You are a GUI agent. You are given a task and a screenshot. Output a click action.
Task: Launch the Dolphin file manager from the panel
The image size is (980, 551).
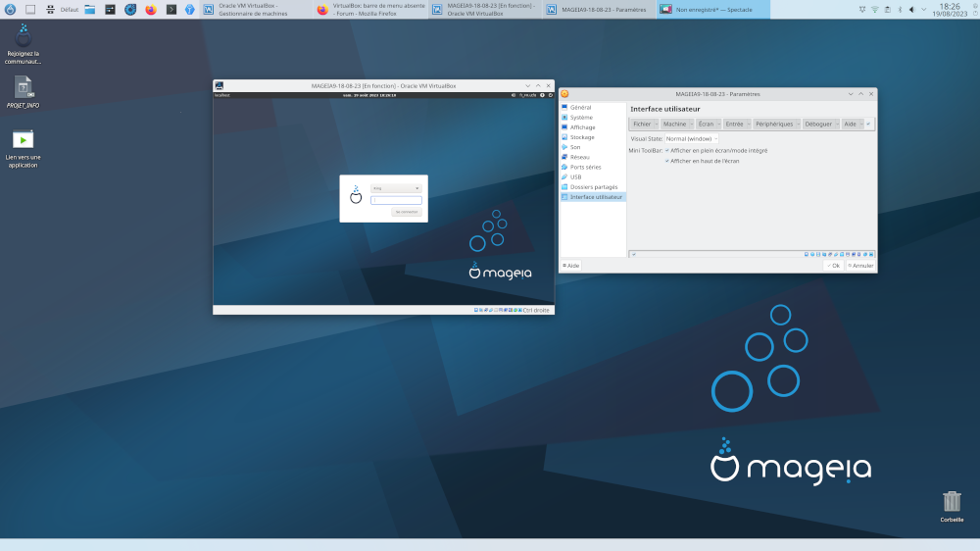click(90, 10)
